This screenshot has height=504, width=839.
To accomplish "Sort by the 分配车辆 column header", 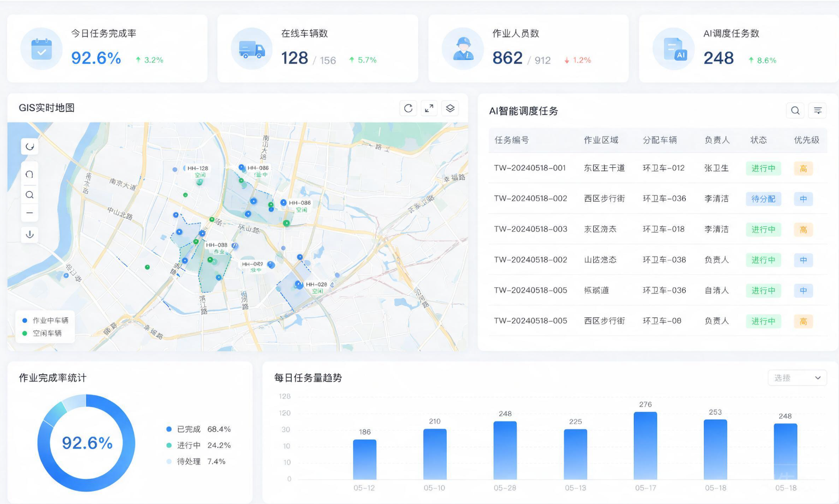I will (x=660, y=140).
